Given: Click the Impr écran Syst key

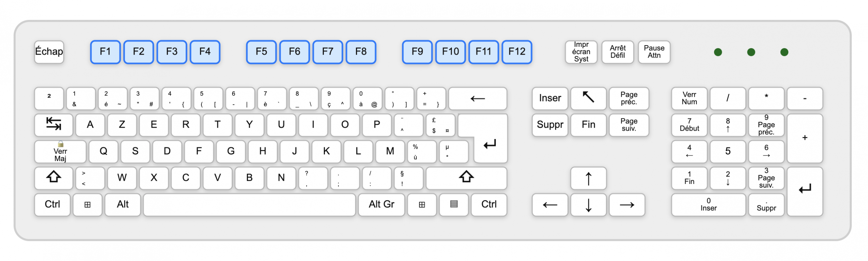Looking at the screenshot, I should coord(581,52).
